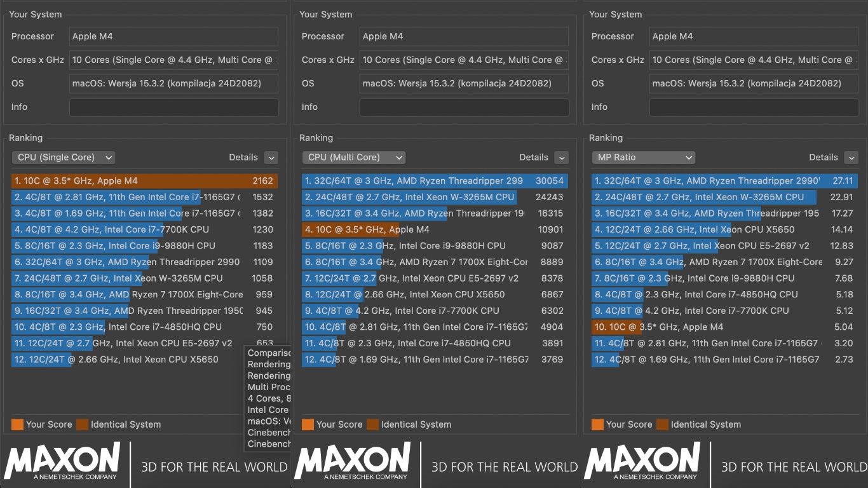Select the i7-7700K row scoring 6302
This screenshot has height=488, width=868.
pyautogui.click(x=435, y=311)
